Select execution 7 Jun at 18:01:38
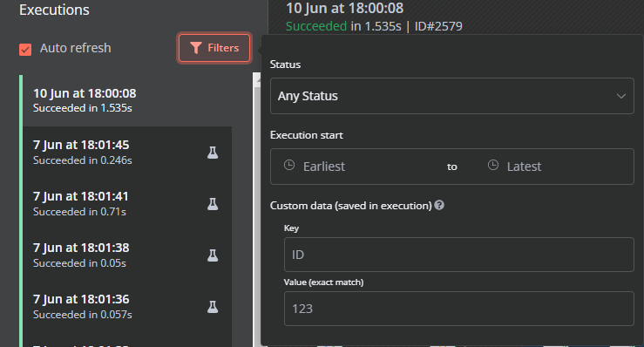Image resolution: width=644 pixels, height=347 pixels. click(x=126, y=255)
